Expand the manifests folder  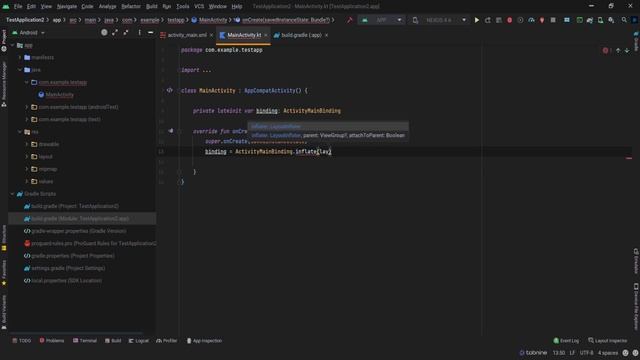pyautogui.click(x=20, y=58)
